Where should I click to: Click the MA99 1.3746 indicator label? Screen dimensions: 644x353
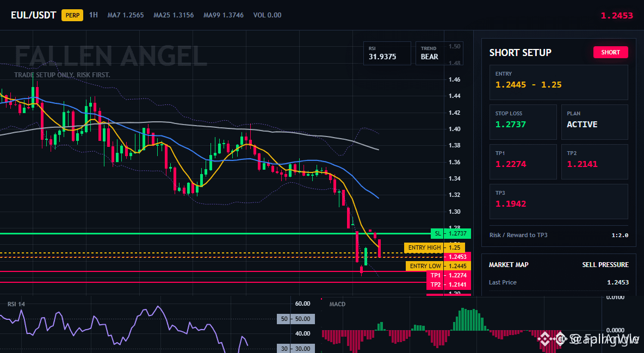(224, 15)
